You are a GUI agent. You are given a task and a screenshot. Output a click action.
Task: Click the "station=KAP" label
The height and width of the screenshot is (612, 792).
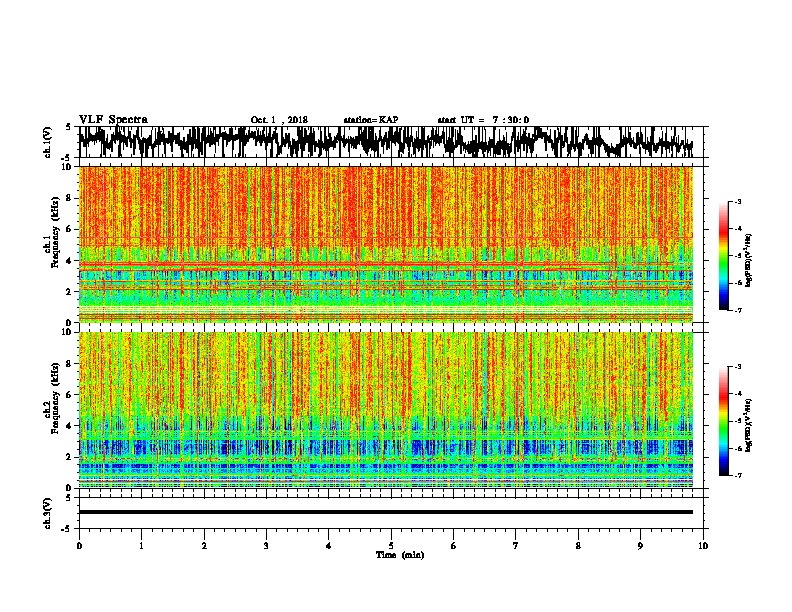(x=371, y=120)
